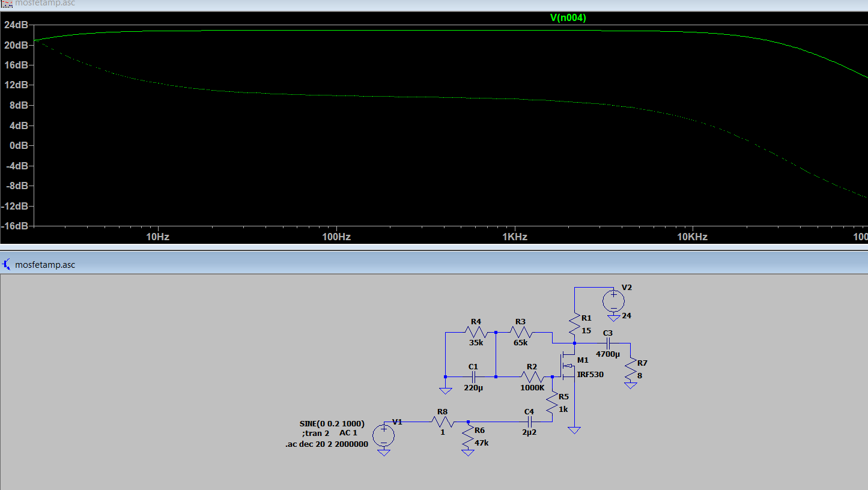Screen dimensions: 868x490
Task: Click the ground symbol under R7
Action: coord(630,385)
